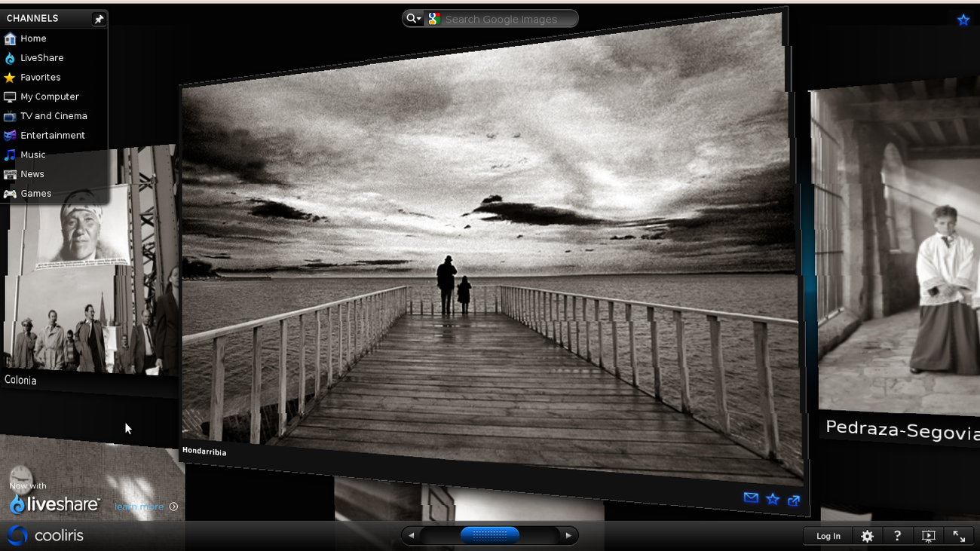The image size is (980, 551).
Task: Open Hondarribia photo in external page
Action: pos(793,500)
